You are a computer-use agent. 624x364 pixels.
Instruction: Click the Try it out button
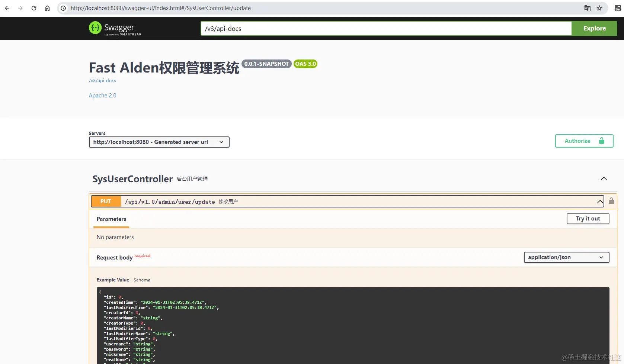point(588,219)
